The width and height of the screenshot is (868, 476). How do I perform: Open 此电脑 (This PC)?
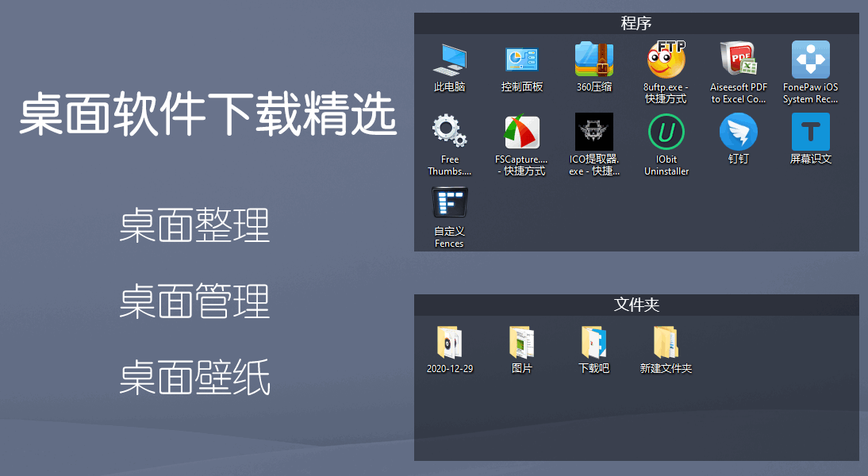point(449,59)
